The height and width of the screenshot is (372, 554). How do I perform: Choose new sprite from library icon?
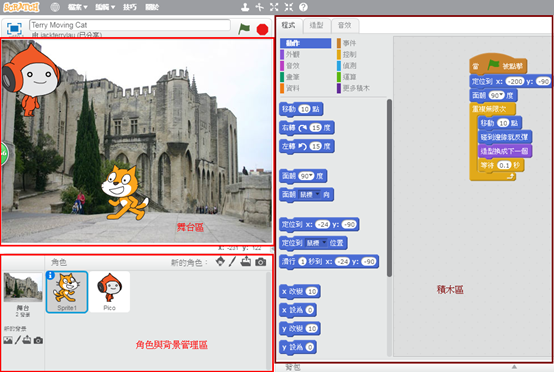click(220, 262)
